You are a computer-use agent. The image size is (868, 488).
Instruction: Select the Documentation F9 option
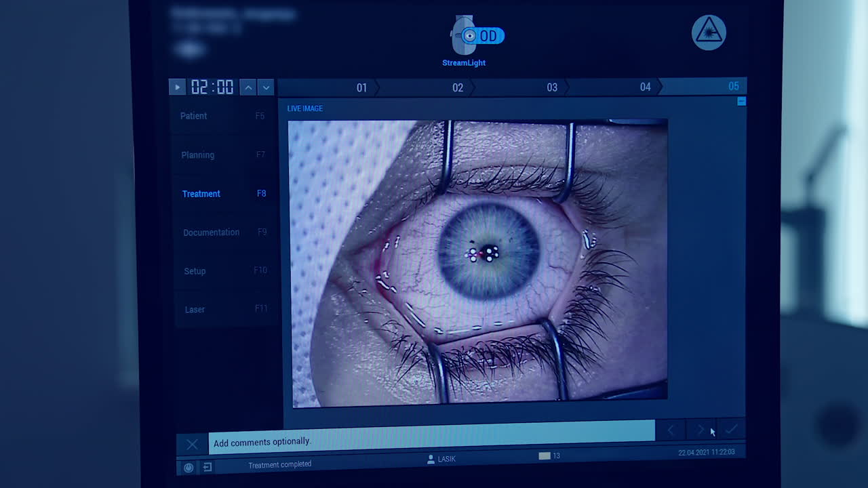click(x=211, y=232)
